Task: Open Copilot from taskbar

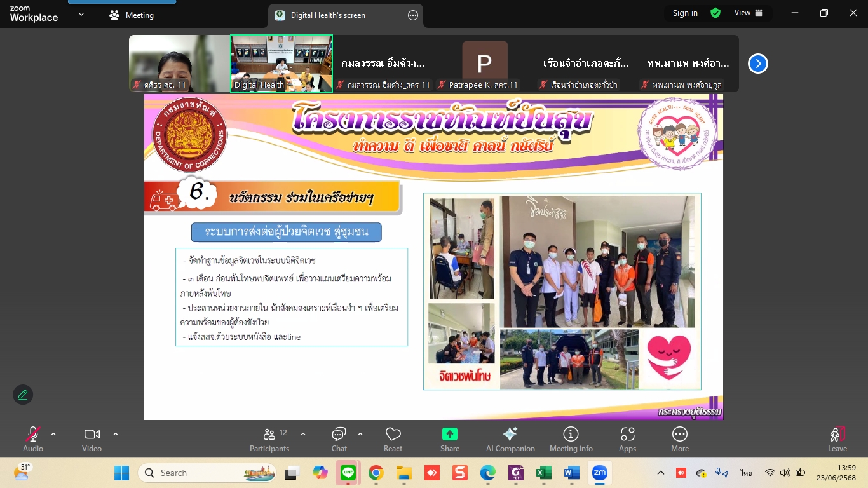Action: 320,473
